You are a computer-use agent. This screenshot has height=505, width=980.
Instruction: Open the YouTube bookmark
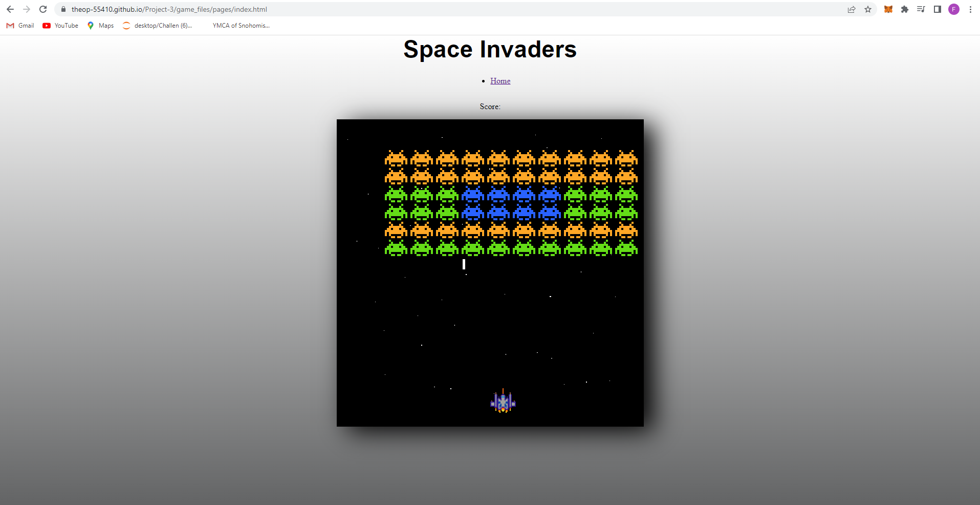click(60, 26)
